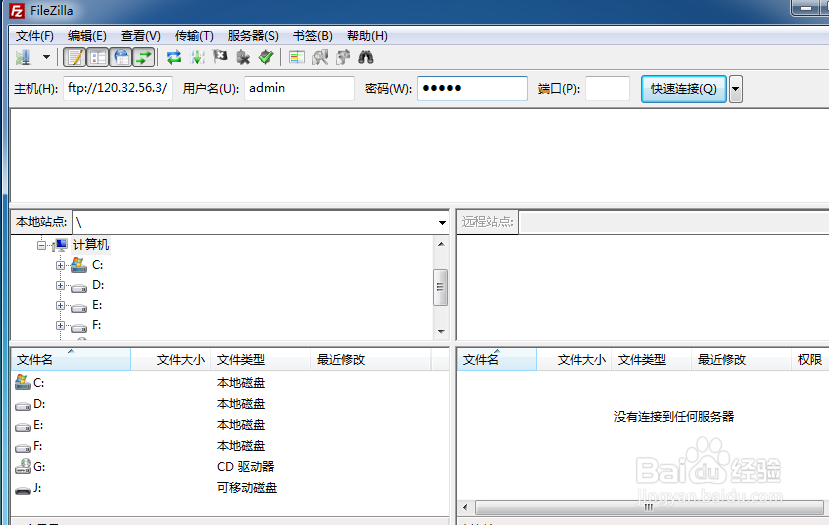Viewport: 829px width, 525px height.
Task: Click the username field containing admin
Action: (x=299, y=88)
